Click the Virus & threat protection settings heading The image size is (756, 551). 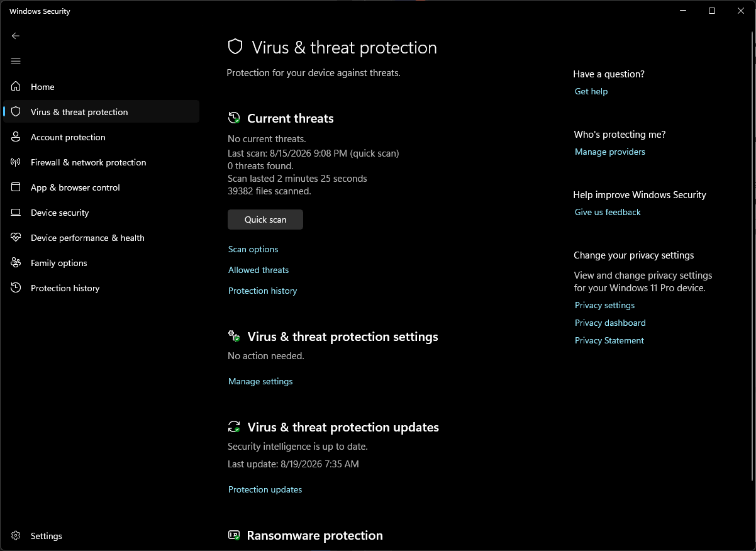click(343, 337)
